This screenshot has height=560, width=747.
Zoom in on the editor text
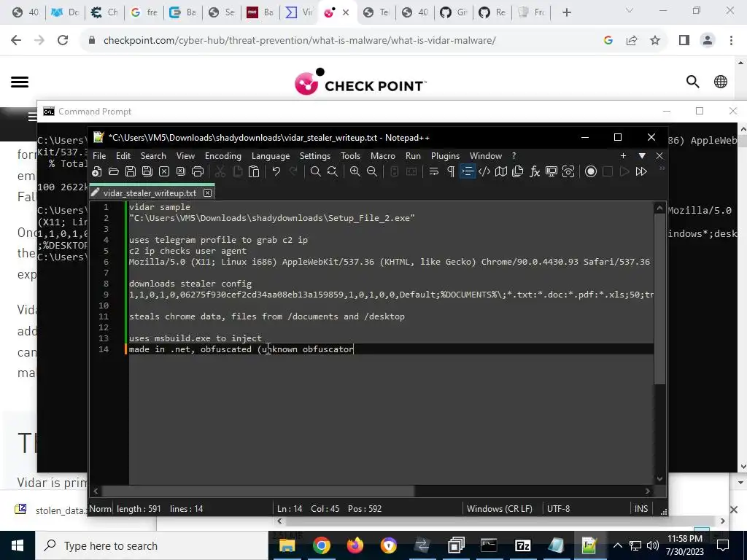(x=355, y=171)
